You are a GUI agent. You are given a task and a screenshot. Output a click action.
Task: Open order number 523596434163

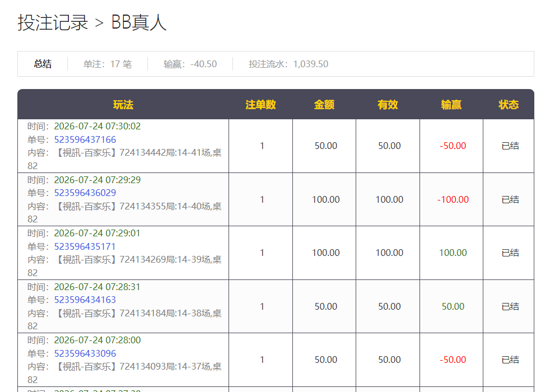point(85,300)
